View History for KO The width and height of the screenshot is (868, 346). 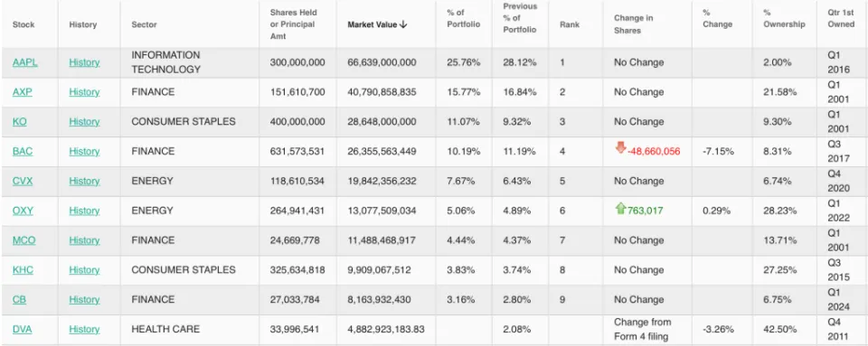(x=84, y=122)
